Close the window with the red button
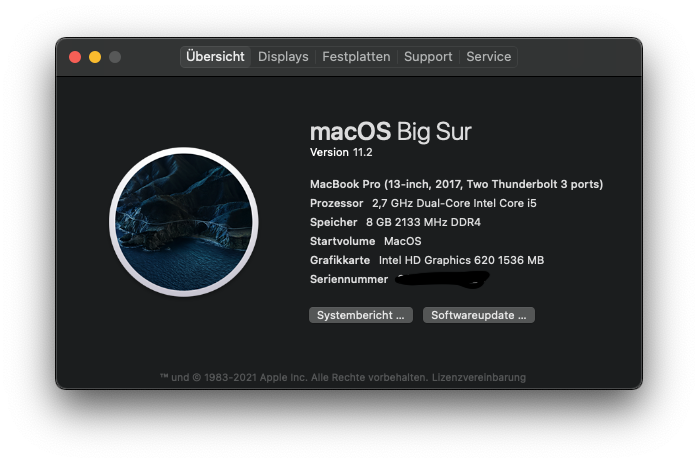698x463 pixels. 75,57
